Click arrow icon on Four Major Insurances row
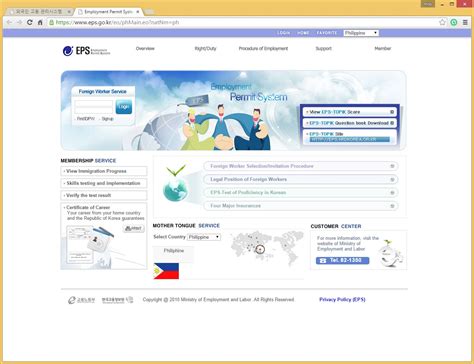The height and width of the screenshot is (364, 474). [392, 206]
